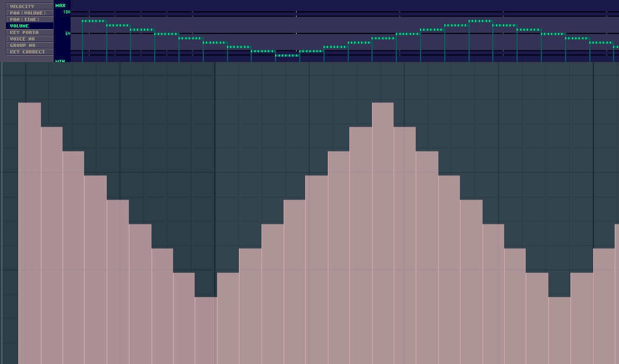Select the PAN (TIME) parameter
Viewport: 619px width, 364px height.
click(x=30, y=19)
